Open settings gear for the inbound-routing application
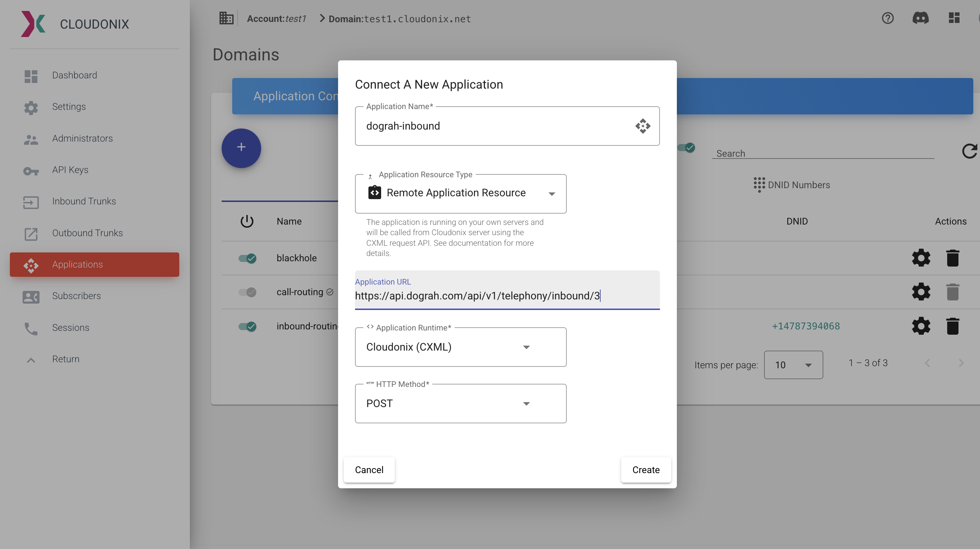Image resolution: width=980 pixels, height=549 pixels. click(x=921, y=326)
